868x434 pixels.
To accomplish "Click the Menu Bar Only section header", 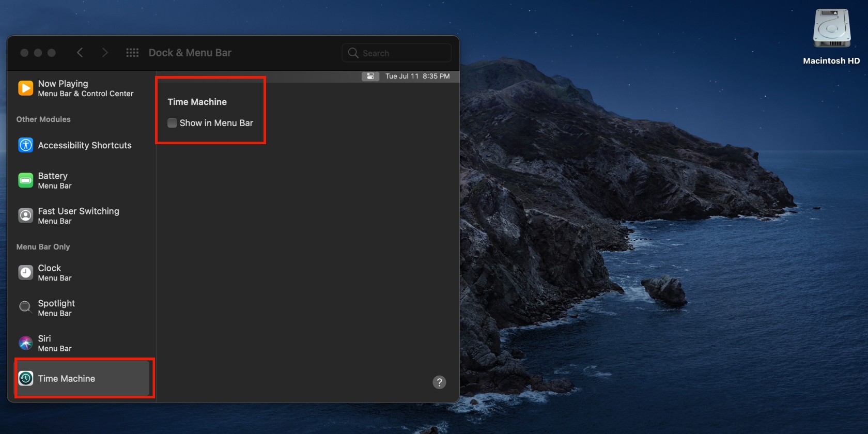I will 43,247.
